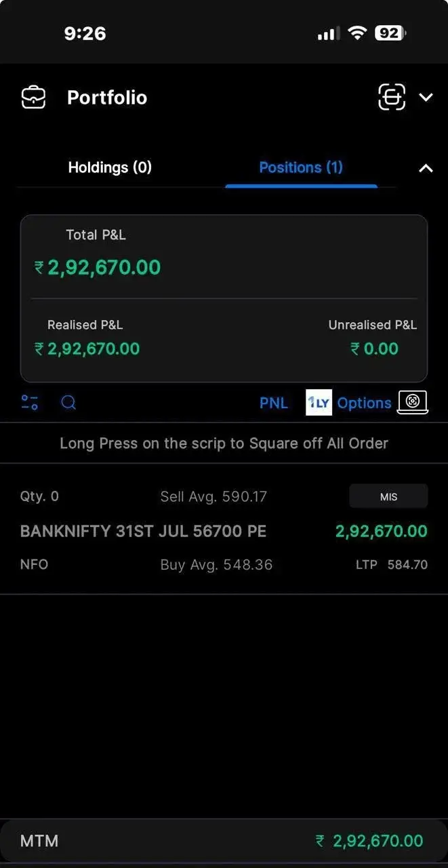Expand the dropdown chevron beside the scanner
The width and height of the screenshot is (448, 868).
[x=426, y=98]
